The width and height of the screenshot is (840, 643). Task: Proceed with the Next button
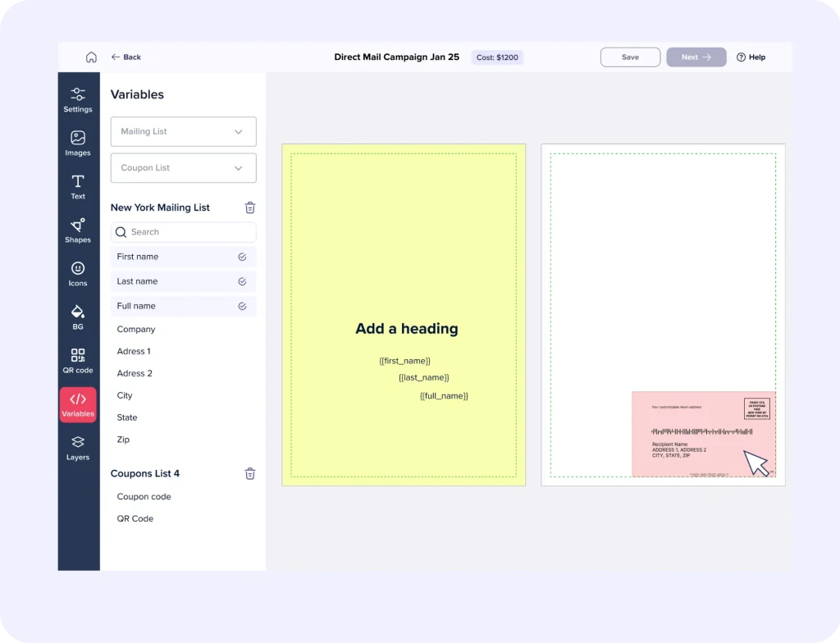pos(696,57)
